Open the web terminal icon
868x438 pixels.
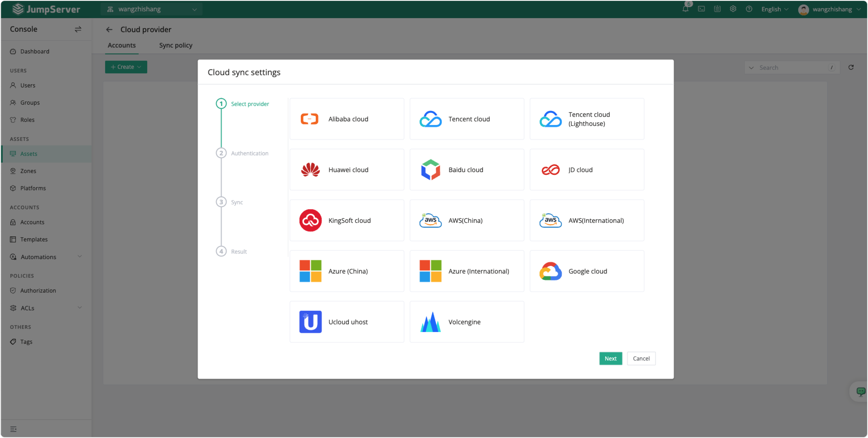pos(701,9)
